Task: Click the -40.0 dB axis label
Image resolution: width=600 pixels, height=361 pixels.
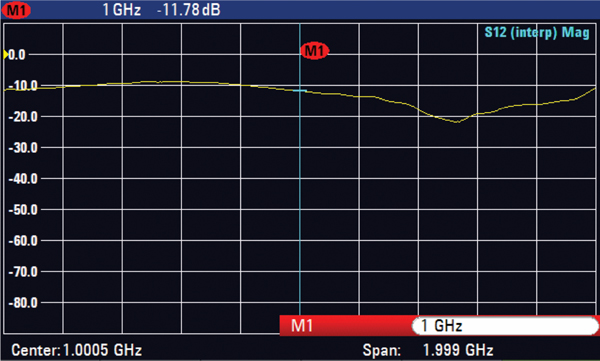Action: tap(23, 179)
